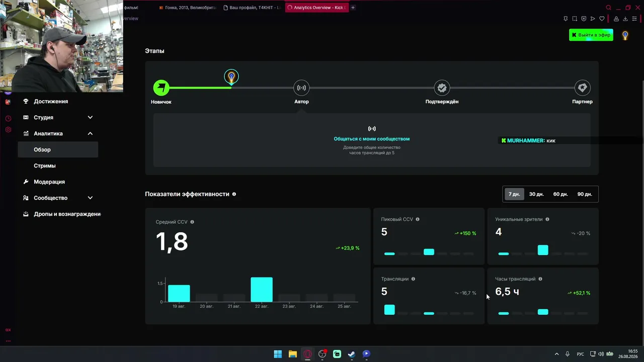Click the progress marker on stages bar
Screen dimensions: 644x362
(x=231, y=77)
